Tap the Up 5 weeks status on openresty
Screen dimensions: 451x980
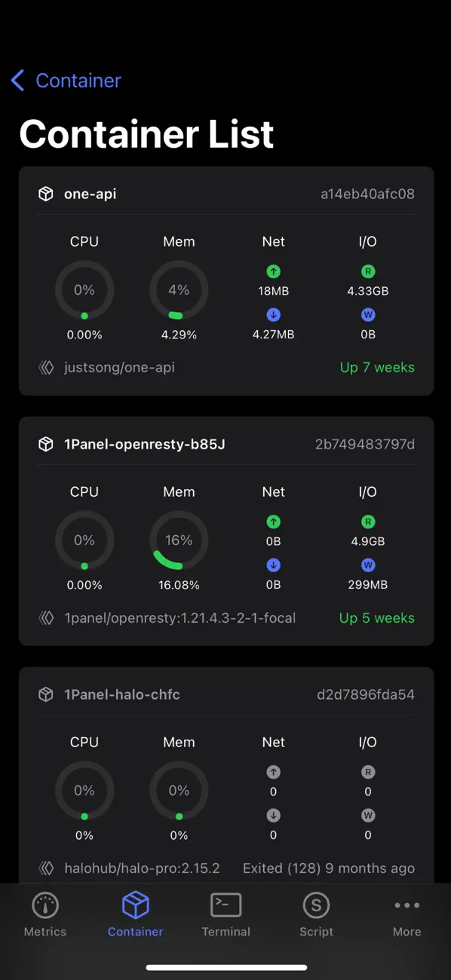(377, 617)
